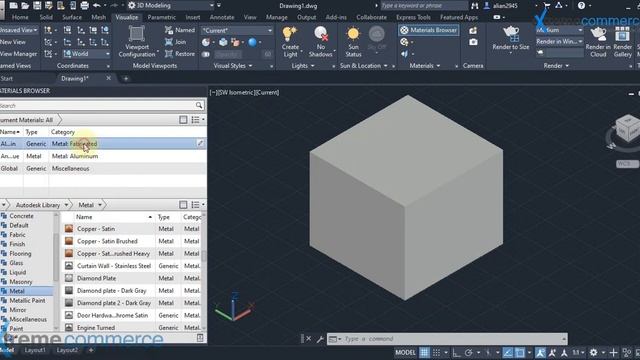This screenshot has width=640, height=360.
Task: Click the Sky Off icon
Action: pyautogui.click(x=376, y=34)
